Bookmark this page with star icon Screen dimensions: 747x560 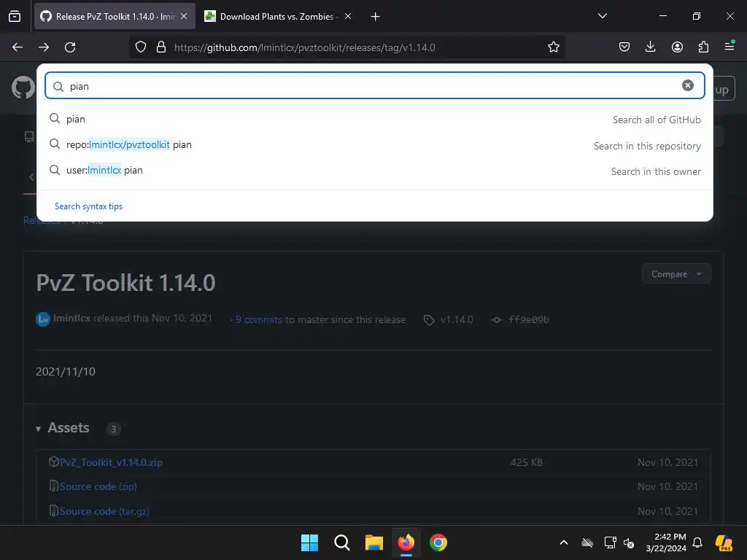(554, 47)
